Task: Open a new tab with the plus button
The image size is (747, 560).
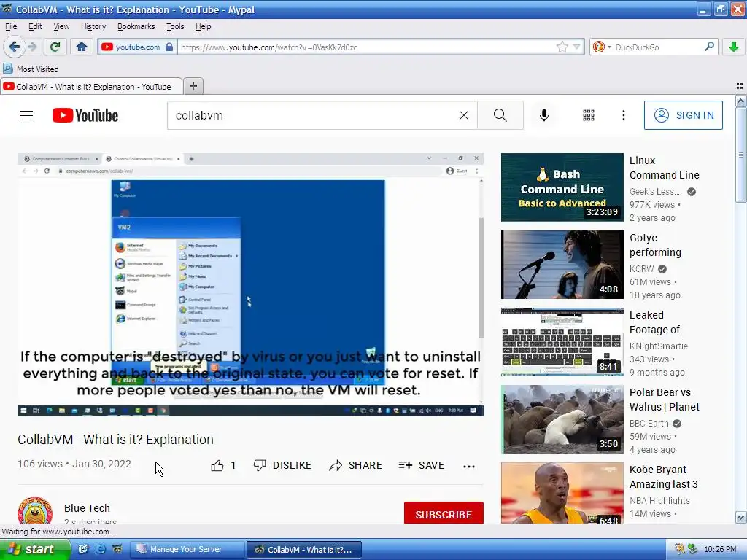Action: 193,86
